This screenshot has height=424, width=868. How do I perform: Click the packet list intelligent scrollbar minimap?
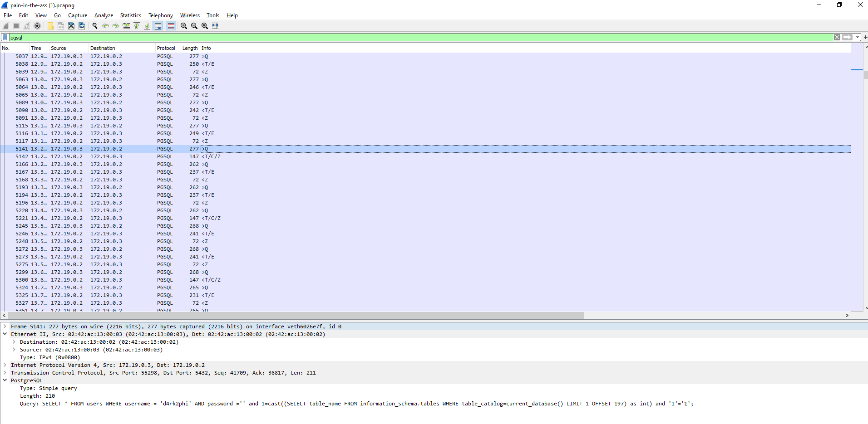857,177
